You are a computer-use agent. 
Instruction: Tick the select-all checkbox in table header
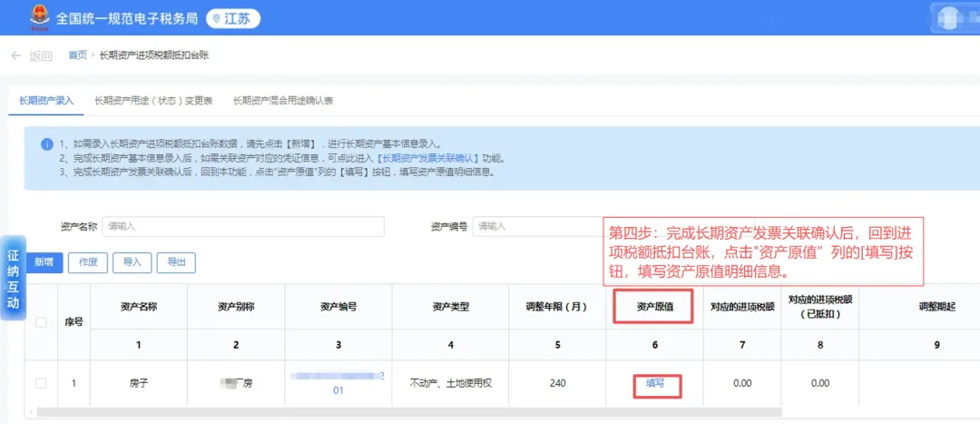[x=41, y=322]
